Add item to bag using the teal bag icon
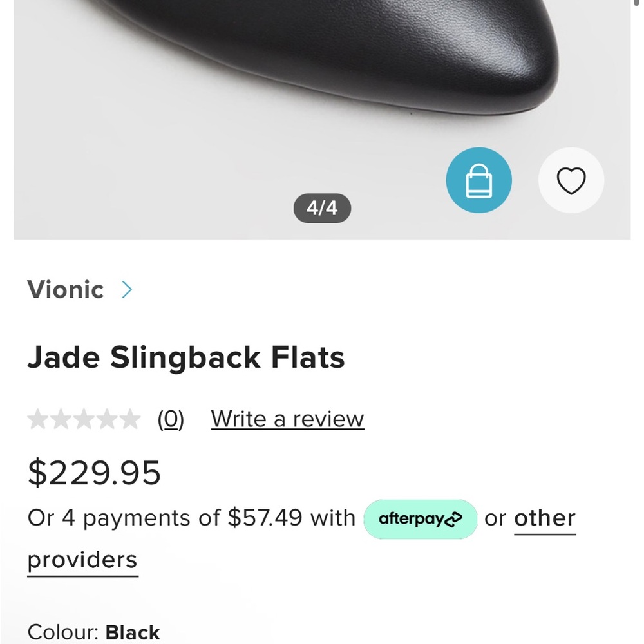This screenshot has height=644, width=644. point(478,180)
